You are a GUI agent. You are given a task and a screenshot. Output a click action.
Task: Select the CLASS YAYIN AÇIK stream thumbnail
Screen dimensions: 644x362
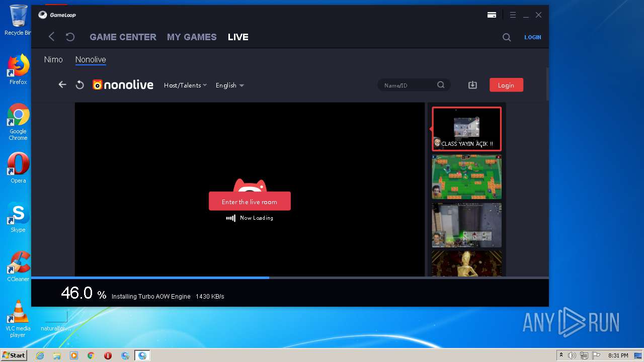click(x=466, y=129)
